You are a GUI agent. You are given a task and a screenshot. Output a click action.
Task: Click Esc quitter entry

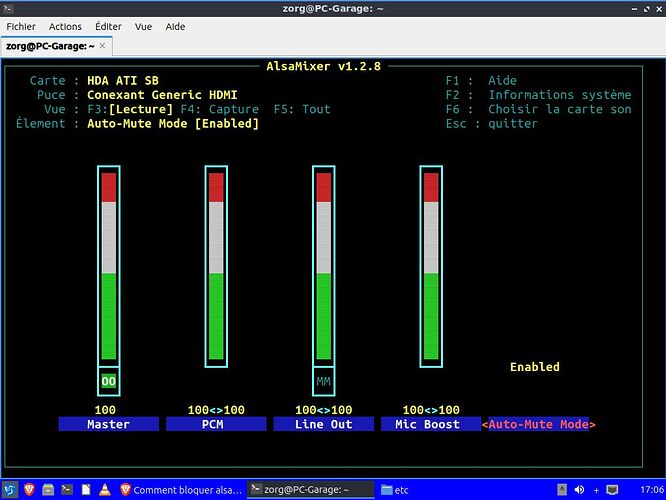point(491,124)
